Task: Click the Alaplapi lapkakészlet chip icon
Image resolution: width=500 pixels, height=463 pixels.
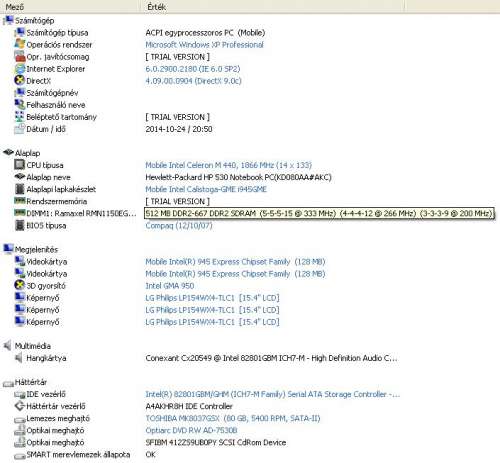Action: point(20,189)
